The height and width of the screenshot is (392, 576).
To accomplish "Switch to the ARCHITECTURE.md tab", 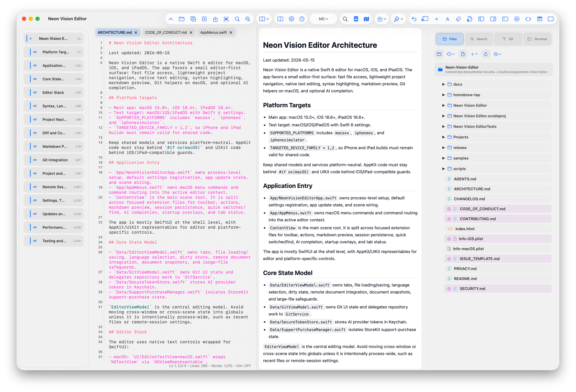I will coord(115,33).
